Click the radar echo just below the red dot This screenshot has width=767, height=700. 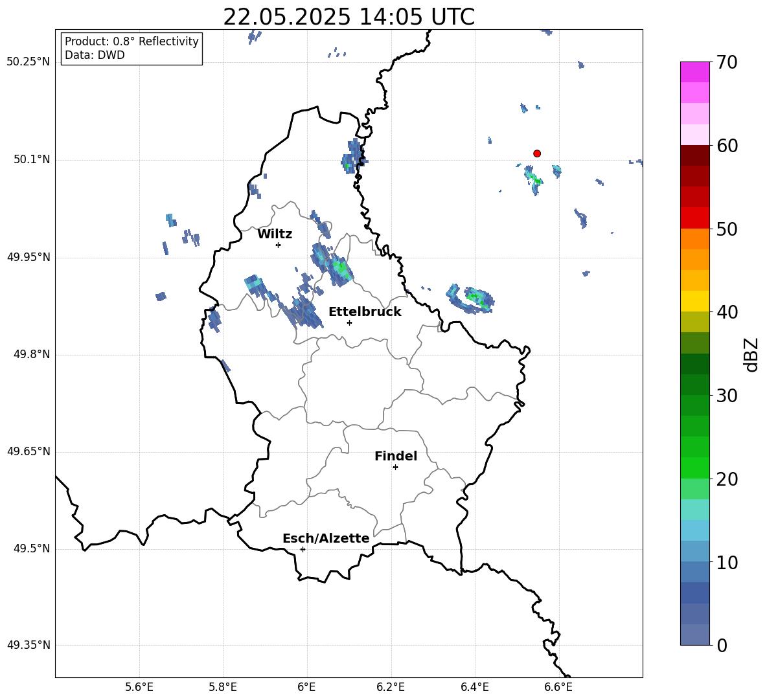point(534,180)
